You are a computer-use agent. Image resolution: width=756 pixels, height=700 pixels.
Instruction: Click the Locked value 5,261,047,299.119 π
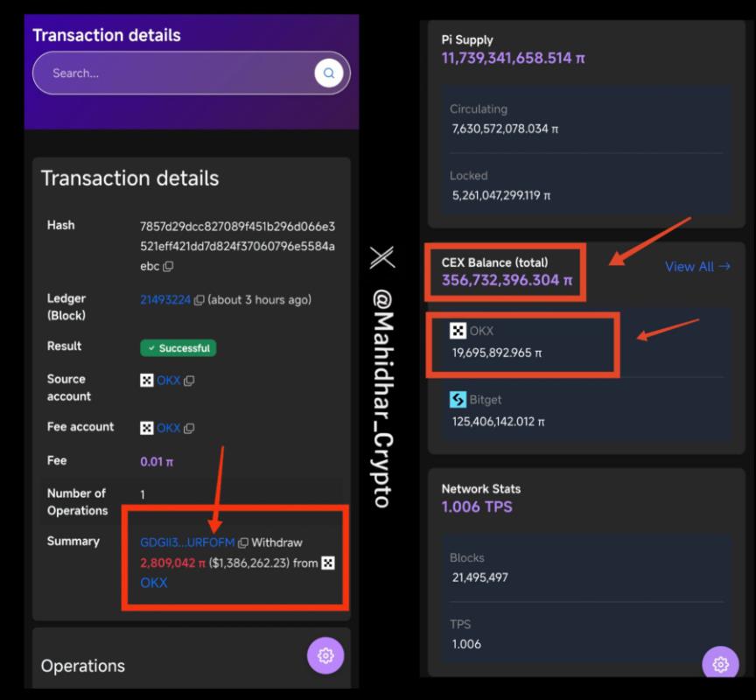[501, 195]
